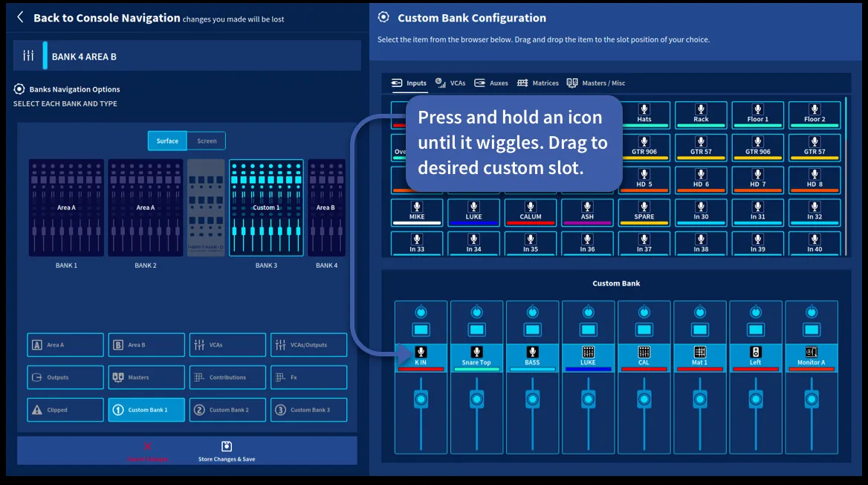This screenshot has width=868, height=485.
Task: Assign Contributions bank type
Action: 227,377
